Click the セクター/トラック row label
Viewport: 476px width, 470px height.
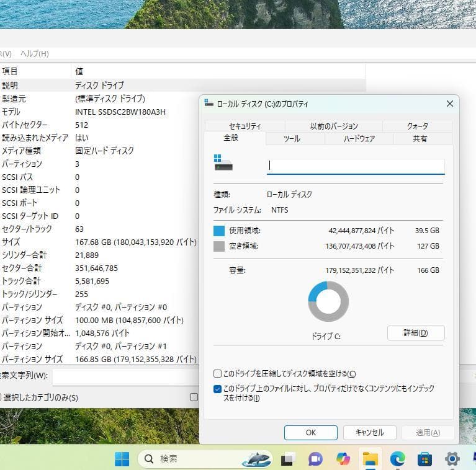pyautogui.click(x=27, y=229)
